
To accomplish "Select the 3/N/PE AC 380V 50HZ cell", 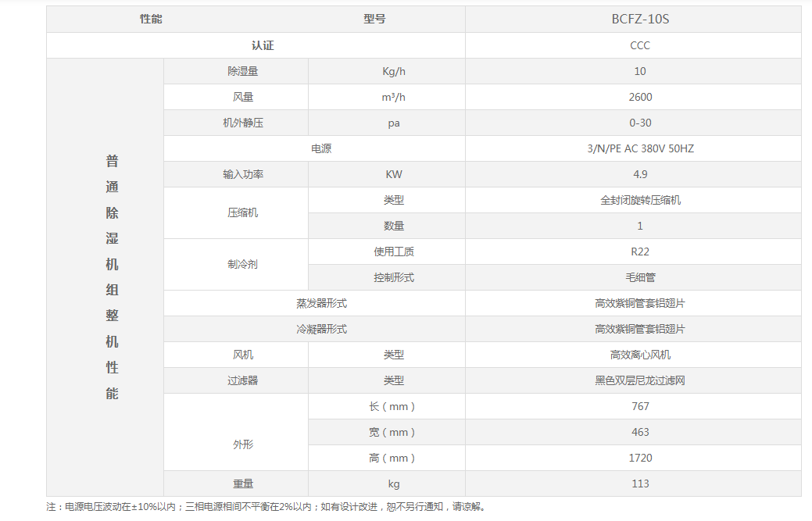I will [640, 148].
